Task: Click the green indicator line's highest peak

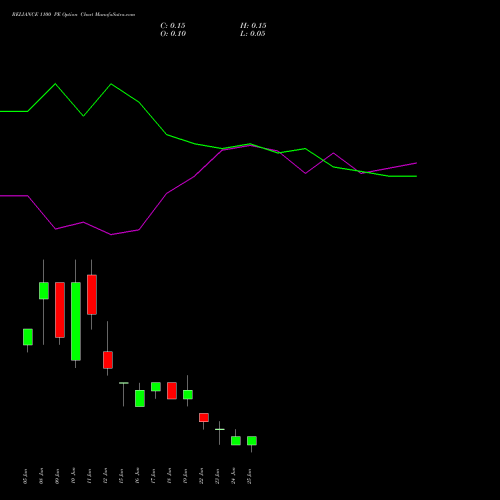Action: tap(55, 84)
